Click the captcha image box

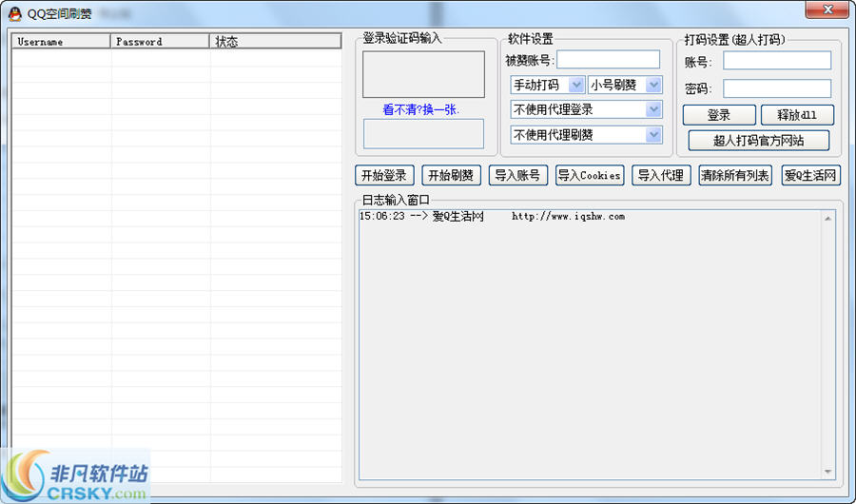(423, 74)
